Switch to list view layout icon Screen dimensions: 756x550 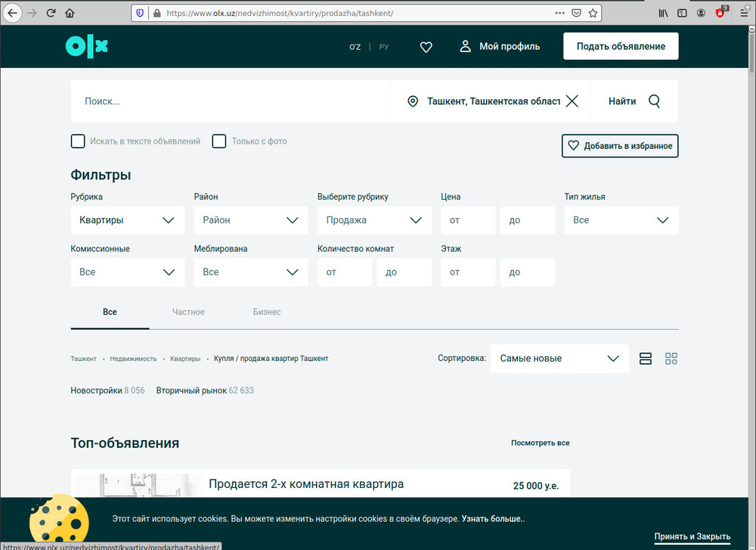point(646,359)
